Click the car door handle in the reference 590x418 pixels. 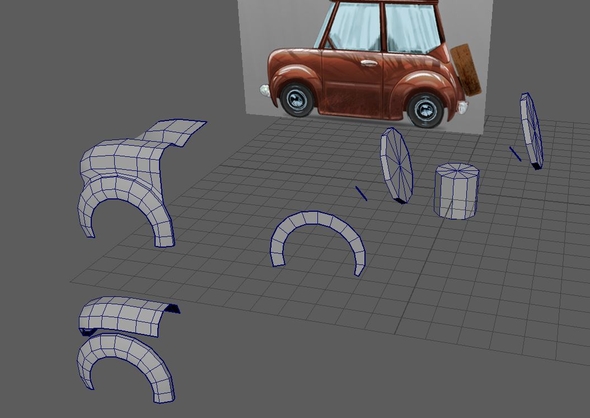pyautogui.click(x=369, y=63)
